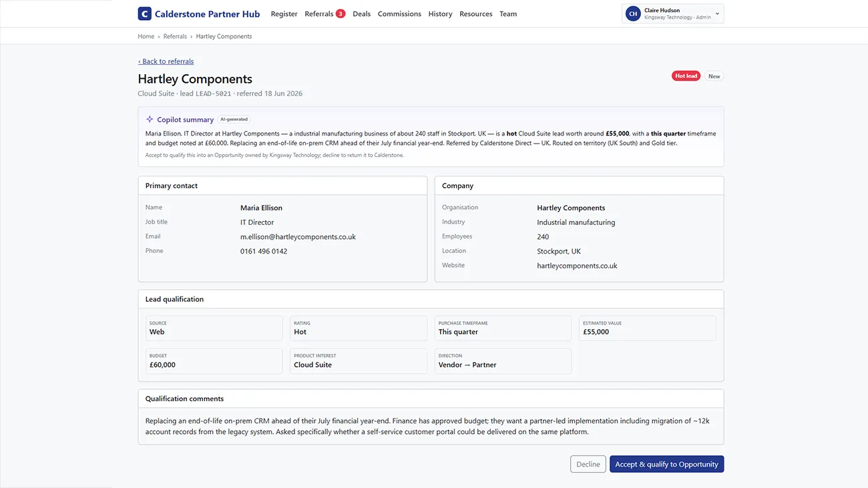
Task: Click the Calderstone Partner Hub title
Action: [x=207, y=14]
